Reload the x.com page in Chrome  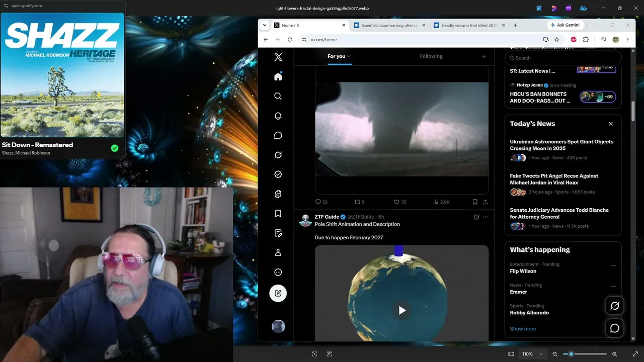point(290,40)
